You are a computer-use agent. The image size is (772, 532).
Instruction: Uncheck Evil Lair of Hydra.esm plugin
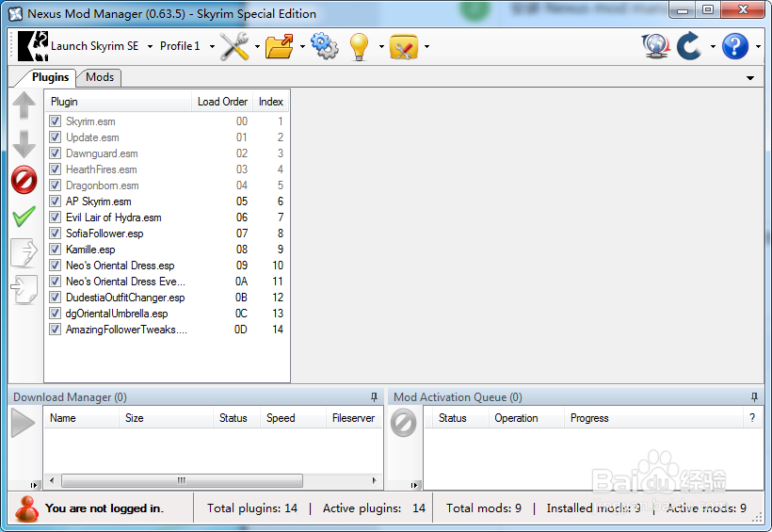click(x=56, y=218)
